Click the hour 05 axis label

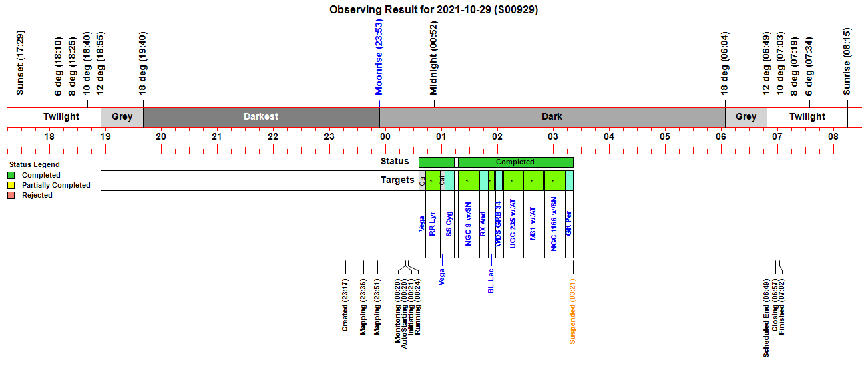click(665, 137)
